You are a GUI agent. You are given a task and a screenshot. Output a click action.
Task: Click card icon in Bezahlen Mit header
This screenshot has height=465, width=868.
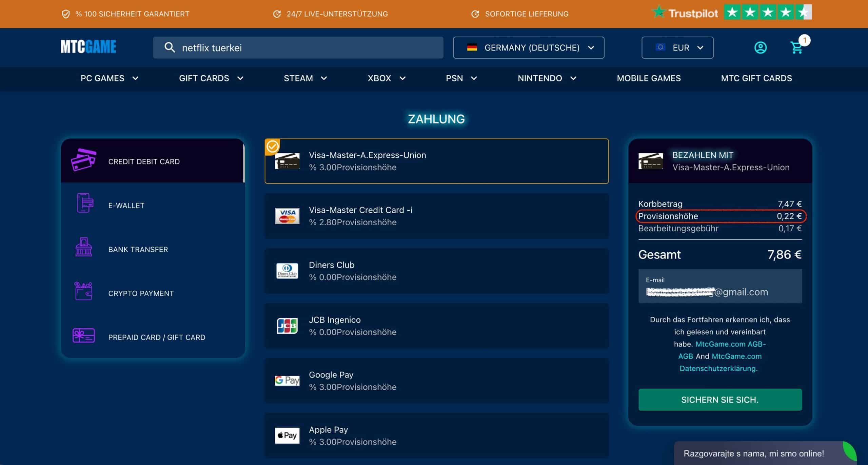click(x=651, y=161)
